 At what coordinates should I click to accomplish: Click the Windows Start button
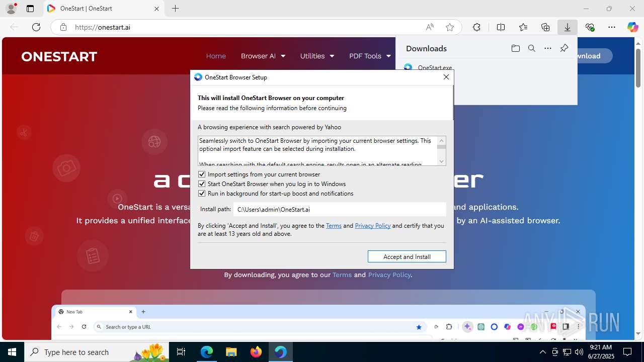pos(12,352)
